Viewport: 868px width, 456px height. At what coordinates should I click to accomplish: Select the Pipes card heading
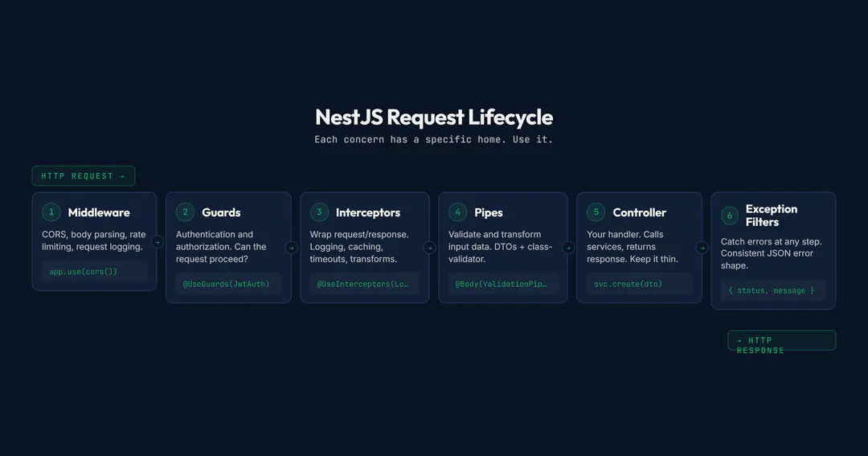489,212
